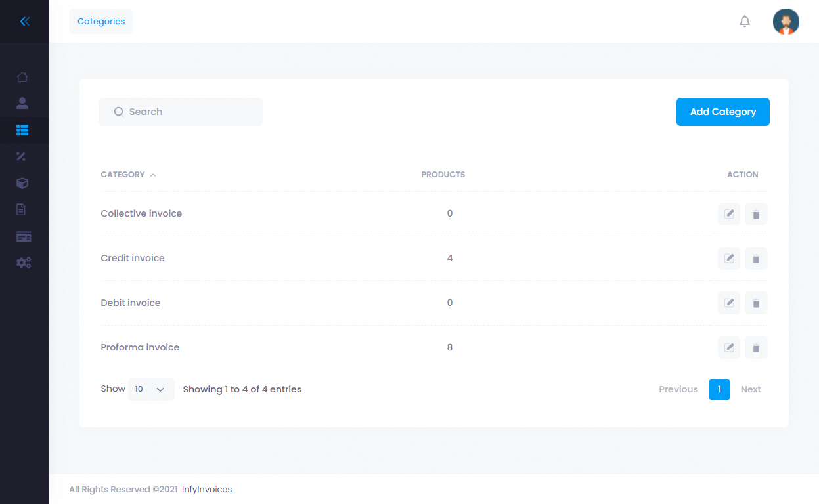Open the user/clients sidebar icon
This screenshot has height=504, width=819.
pyautogui.click(x=22, y=103)
